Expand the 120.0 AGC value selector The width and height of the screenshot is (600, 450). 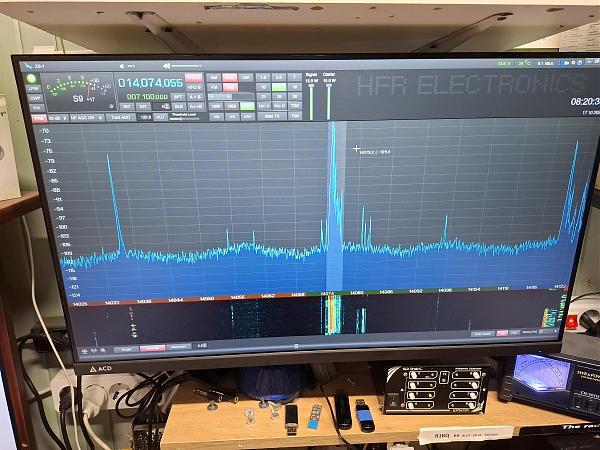tap(146, 117)
